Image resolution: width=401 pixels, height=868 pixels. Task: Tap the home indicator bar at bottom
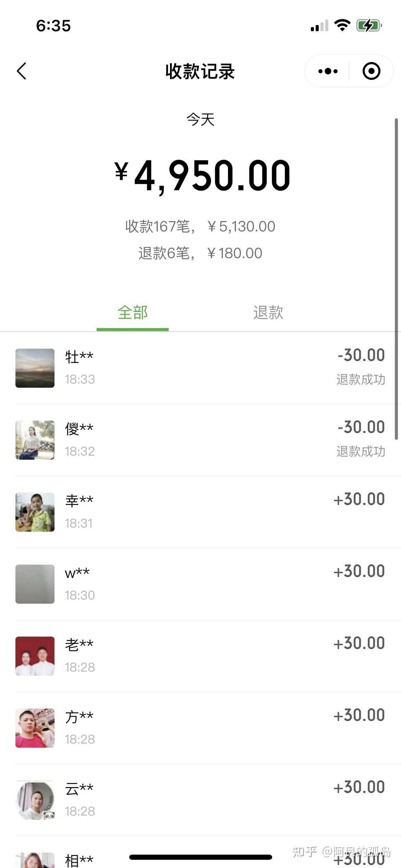[200, 857]
